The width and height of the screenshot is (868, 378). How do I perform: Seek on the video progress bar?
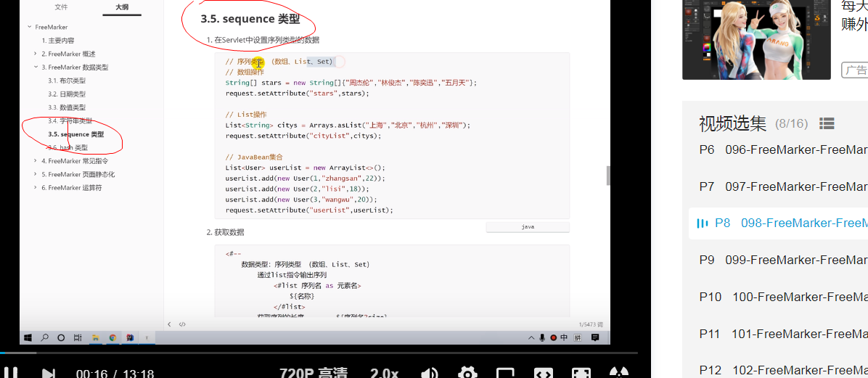[319, 353]
